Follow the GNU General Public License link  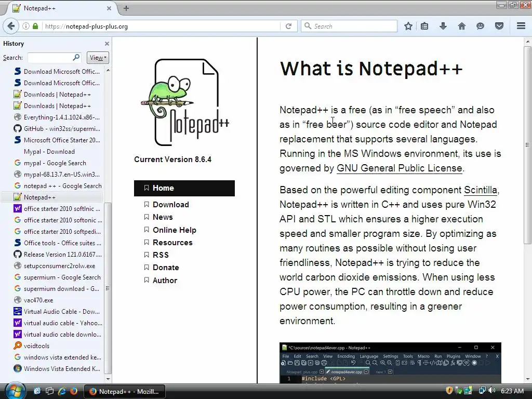coord(400,168)
